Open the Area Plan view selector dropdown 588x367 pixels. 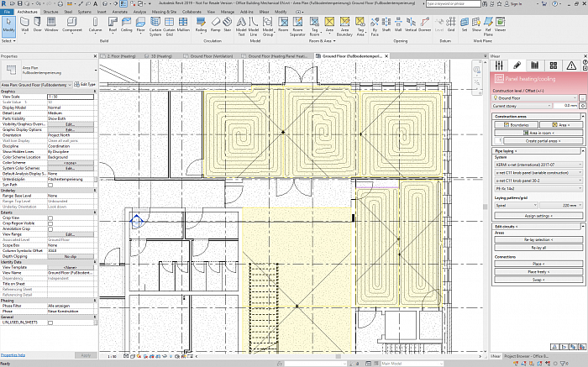pyautogui.click(x=36, y=85)
